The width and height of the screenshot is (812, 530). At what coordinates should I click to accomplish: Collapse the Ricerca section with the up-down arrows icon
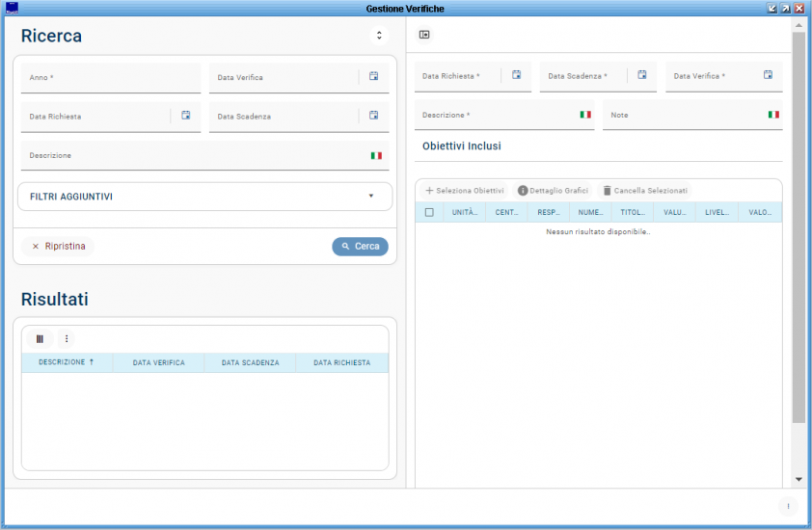point(379,36)
